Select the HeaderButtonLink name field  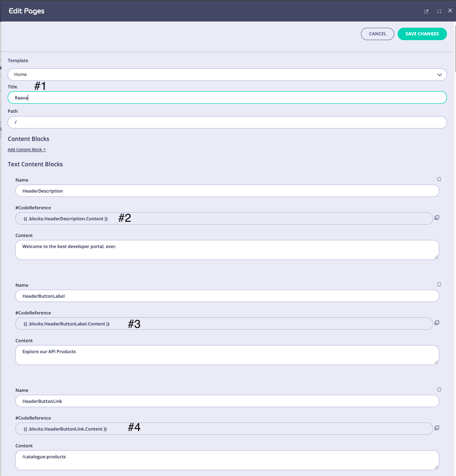pos(227,401)
